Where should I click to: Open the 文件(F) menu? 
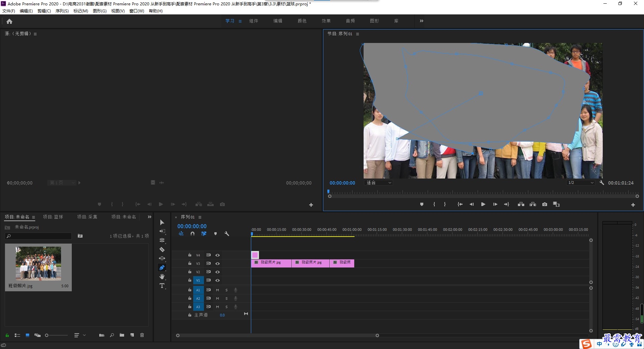coord(9,11)
